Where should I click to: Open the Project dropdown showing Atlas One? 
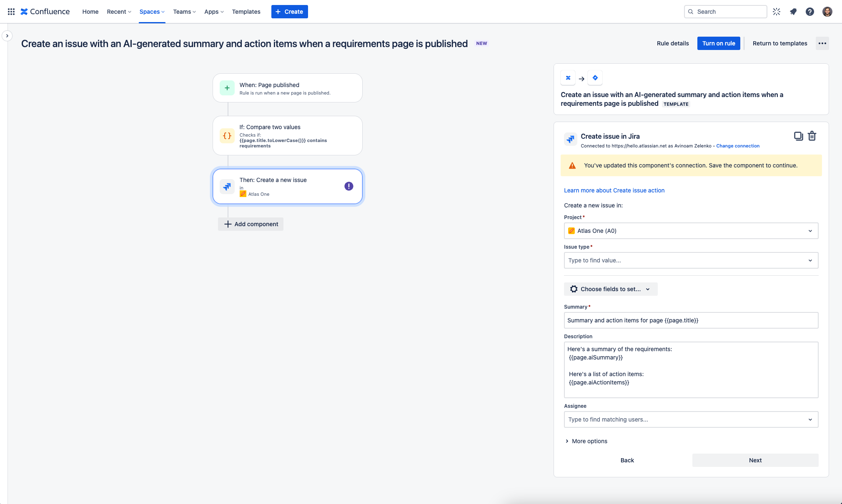click(x=691, y=231)
